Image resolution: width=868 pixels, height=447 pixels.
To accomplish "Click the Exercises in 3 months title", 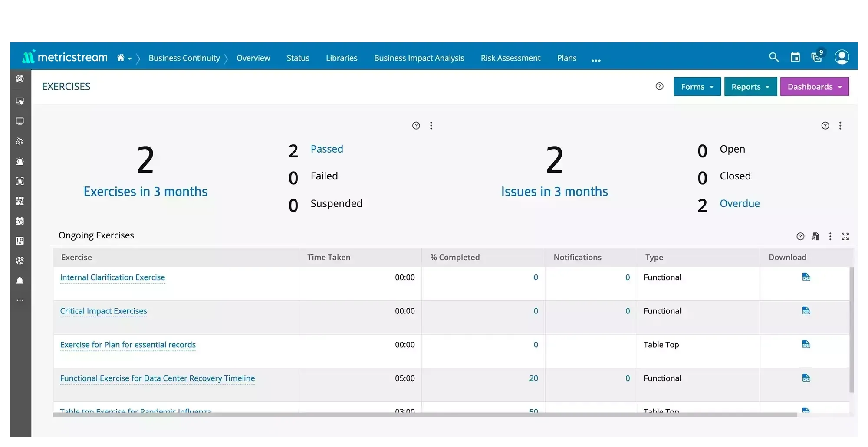I will coord(145,192).
